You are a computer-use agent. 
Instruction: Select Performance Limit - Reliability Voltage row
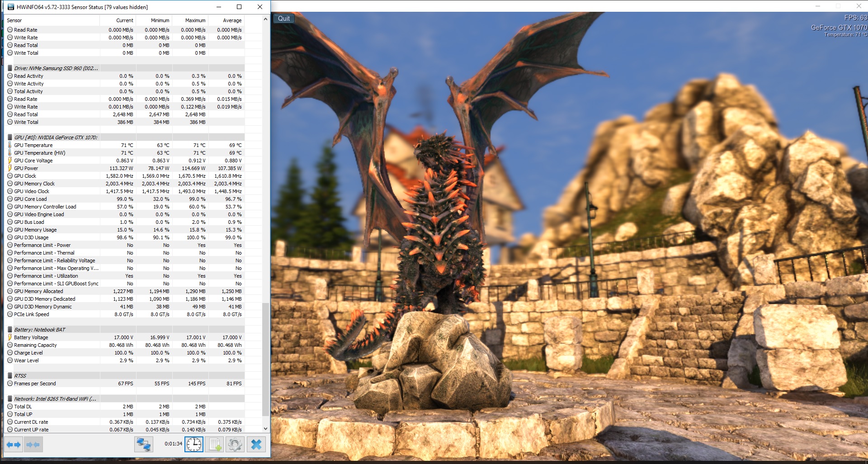(x=125, y=260)
